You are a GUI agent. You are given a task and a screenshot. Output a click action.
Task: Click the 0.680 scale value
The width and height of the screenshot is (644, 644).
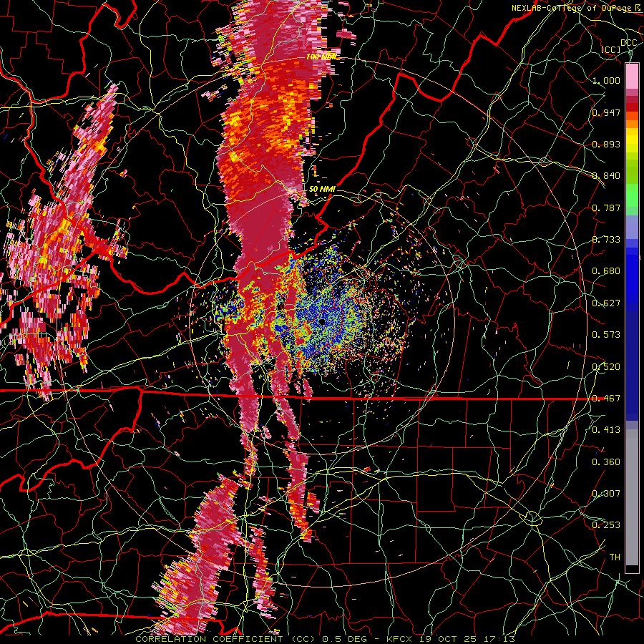coord(606,271)
